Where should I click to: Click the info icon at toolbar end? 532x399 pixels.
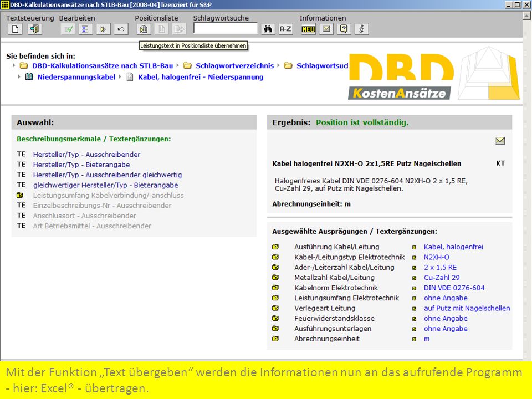361,29
